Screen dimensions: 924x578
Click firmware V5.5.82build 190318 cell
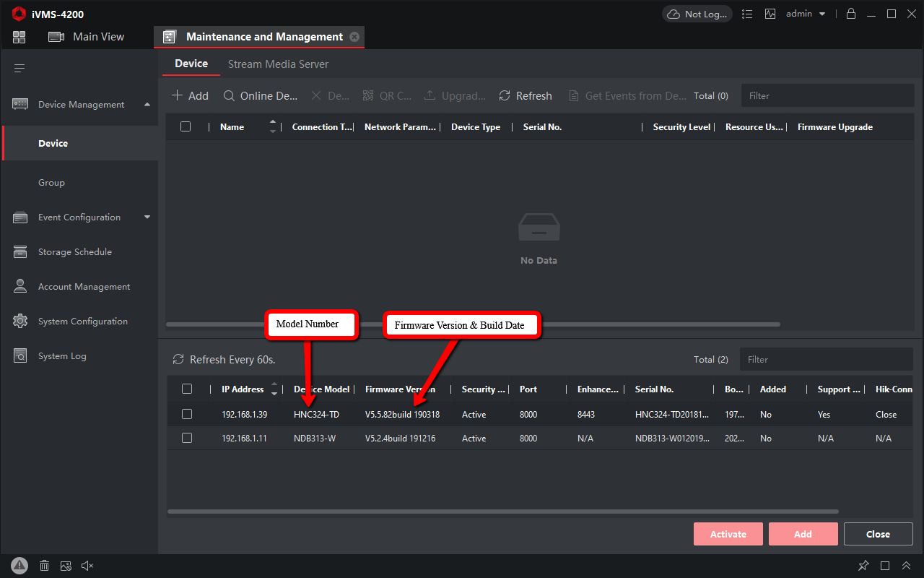tap(402, 415)
